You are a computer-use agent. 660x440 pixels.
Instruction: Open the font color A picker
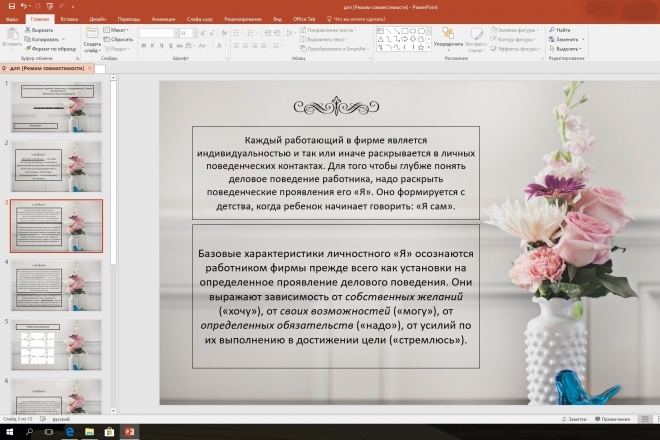point(219,45)
